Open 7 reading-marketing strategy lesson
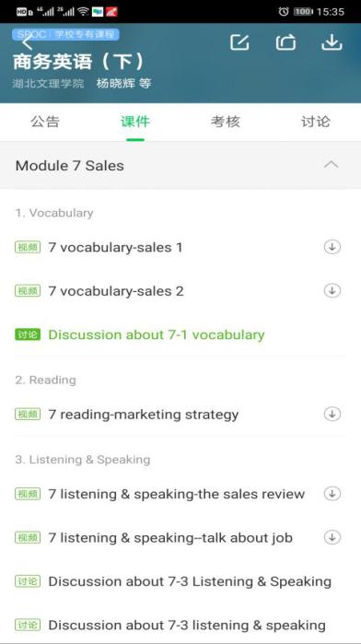The height and width of the screenshot is (644, 361). point(144,415)
